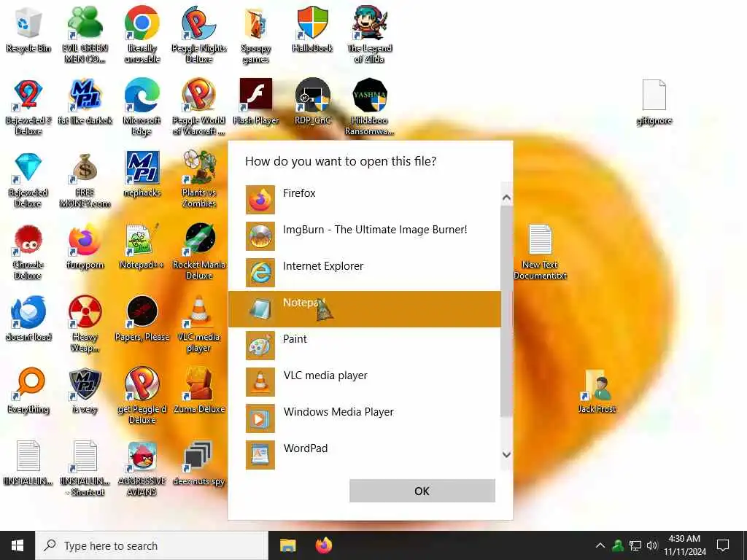Open the taskbar clock showing 4:30 AM
This screenshot has height=560, width=747.
pyautogui.click(x=684, y=545)
